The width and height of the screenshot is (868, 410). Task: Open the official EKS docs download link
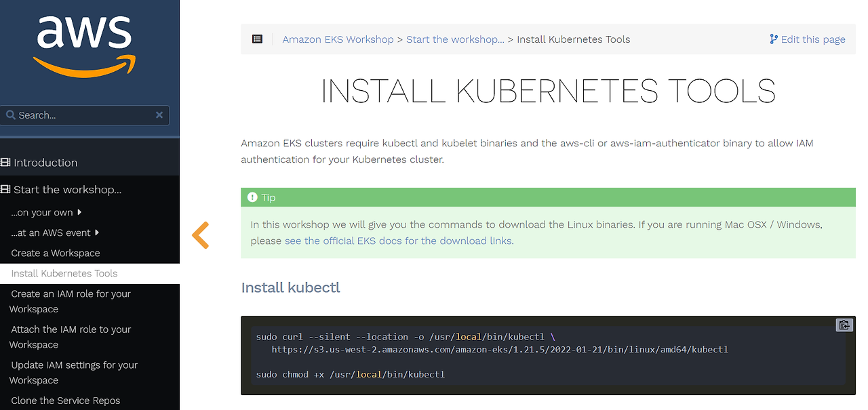(x=398, y=241)
